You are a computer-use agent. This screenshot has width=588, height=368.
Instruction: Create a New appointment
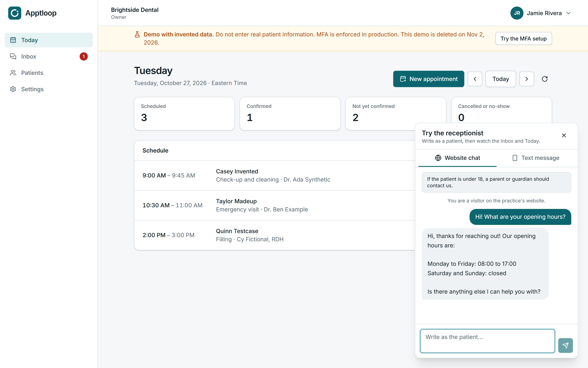coord(428,79)
